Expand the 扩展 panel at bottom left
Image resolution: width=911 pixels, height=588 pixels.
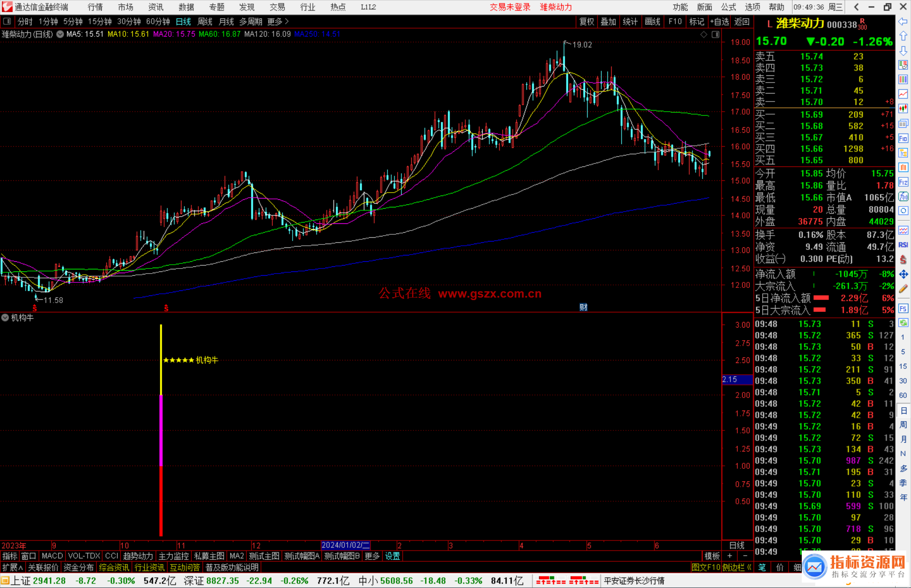coord(13,567)
